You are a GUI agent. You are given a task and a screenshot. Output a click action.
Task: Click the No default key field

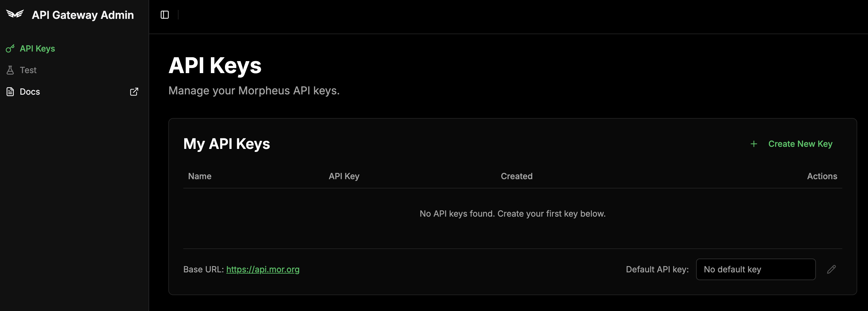pyautogui.click(x=756, y=269)
